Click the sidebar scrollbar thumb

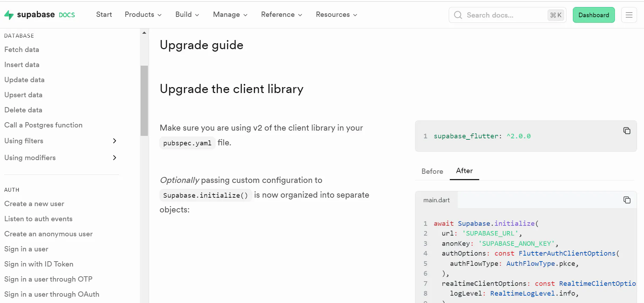(x=144, y=101)
